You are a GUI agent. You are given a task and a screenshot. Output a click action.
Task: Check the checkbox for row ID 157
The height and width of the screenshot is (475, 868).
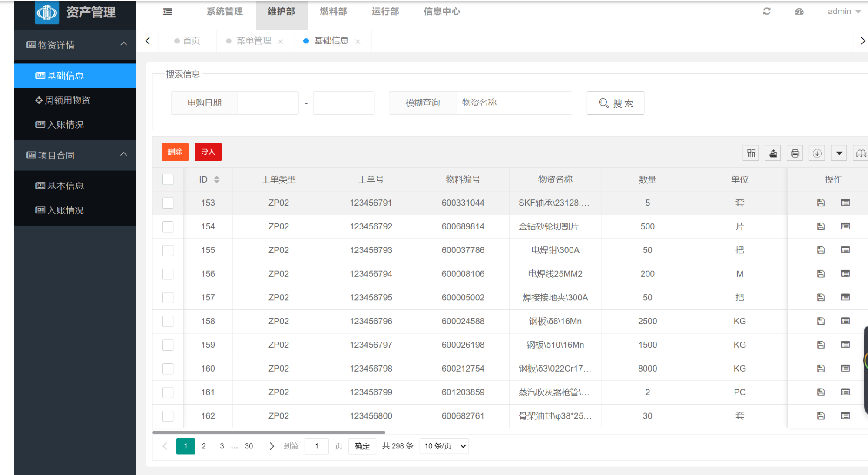point(168,298)
